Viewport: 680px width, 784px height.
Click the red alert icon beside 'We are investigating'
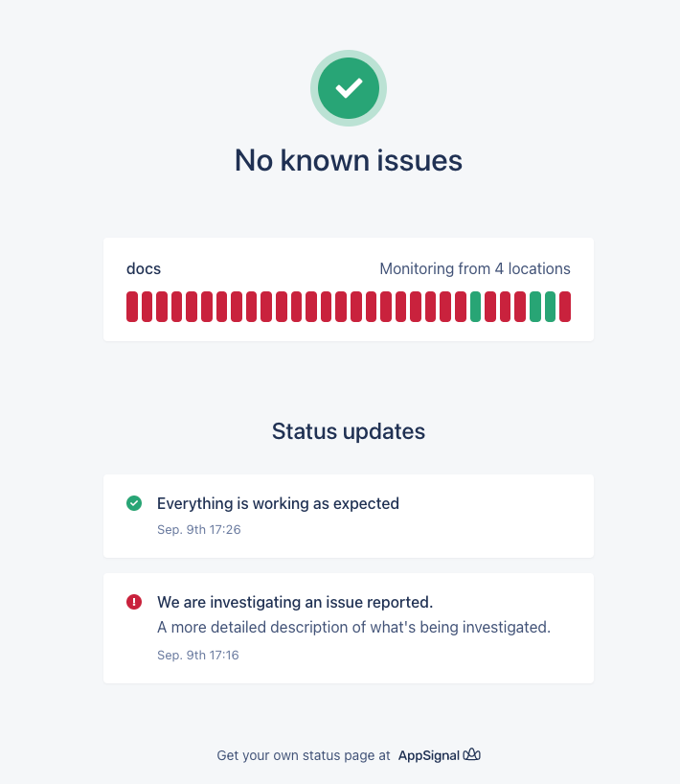(134, 602)
